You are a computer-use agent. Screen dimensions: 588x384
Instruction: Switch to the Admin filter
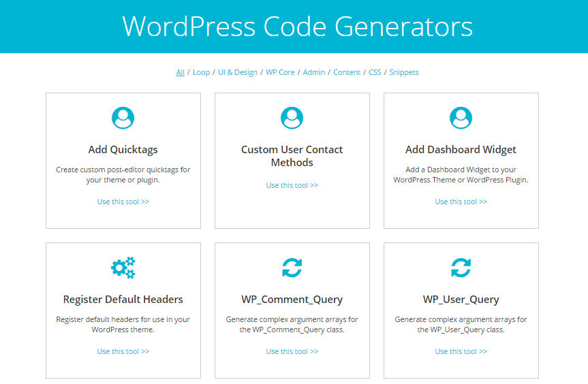[314, 72]
